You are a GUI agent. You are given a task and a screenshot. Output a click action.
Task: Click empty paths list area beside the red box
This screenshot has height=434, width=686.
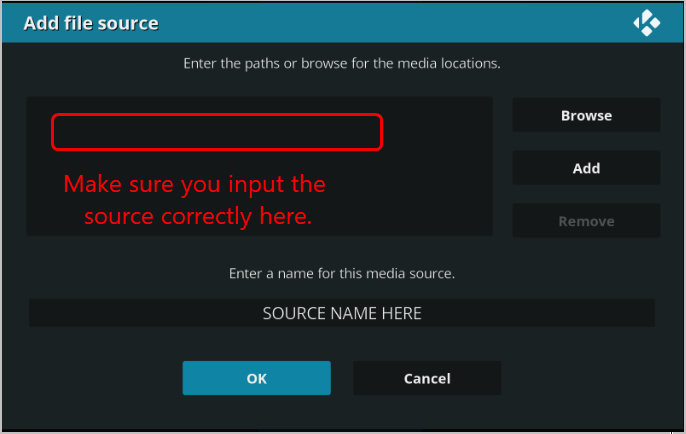point(438,166)
